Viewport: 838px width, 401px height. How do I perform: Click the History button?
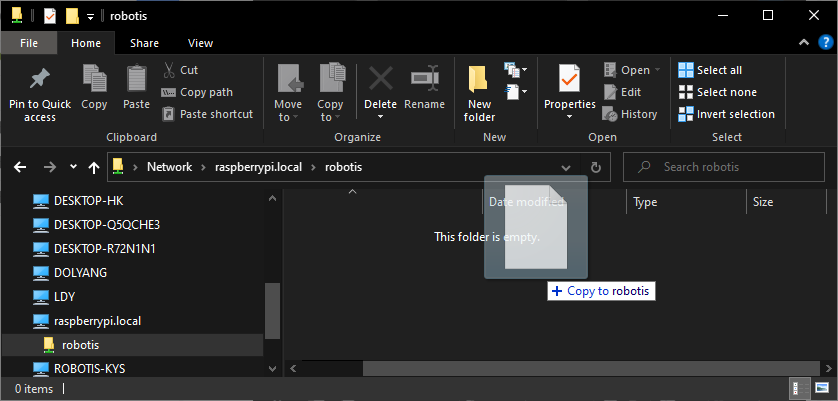[x=630, y=114]
